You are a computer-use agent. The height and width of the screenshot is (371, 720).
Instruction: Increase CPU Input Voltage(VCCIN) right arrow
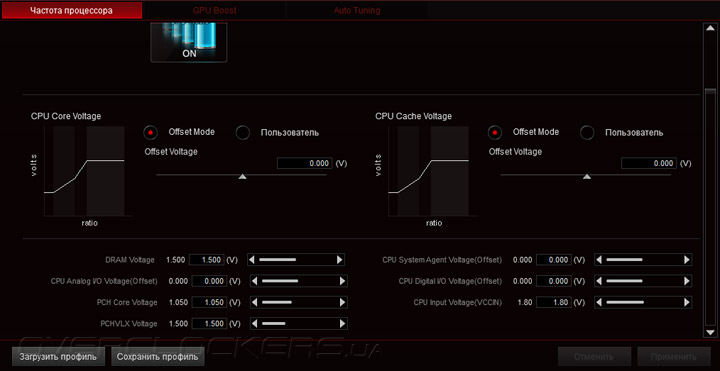(x=687, y=303)
